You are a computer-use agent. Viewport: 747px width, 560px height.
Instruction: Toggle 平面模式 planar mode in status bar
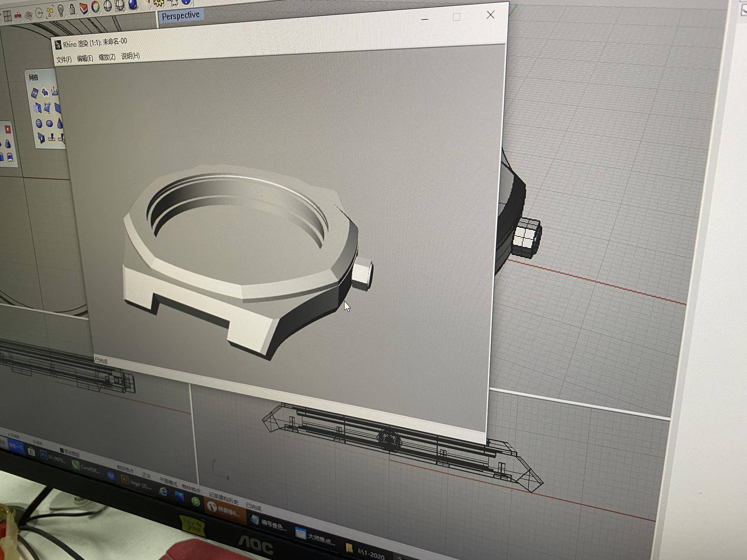168,482
